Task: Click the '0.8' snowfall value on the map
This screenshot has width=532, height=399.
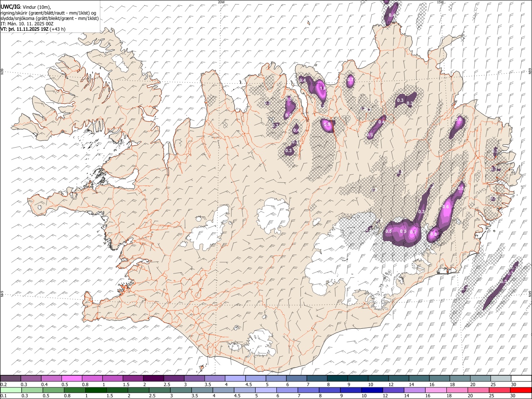Action: pyautogui.click(x=433, y=234)
